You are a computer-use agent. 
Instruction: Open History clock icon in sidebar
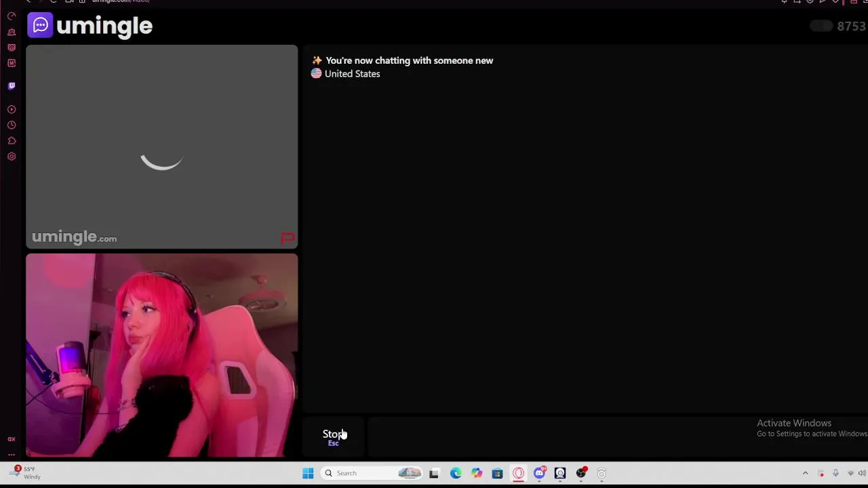coord(12,125)
